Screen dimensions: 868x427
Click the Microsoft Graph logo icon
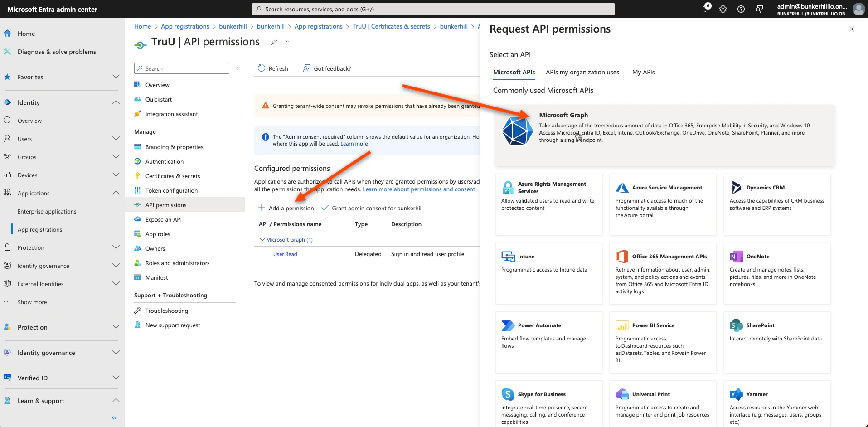(x=518, y=131)
